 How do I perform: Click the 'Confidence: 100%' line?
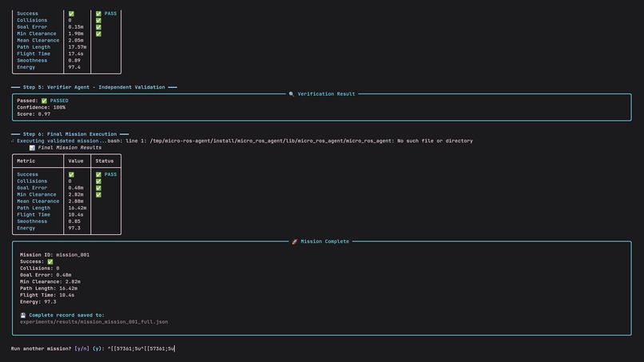(x=41, y=107)
